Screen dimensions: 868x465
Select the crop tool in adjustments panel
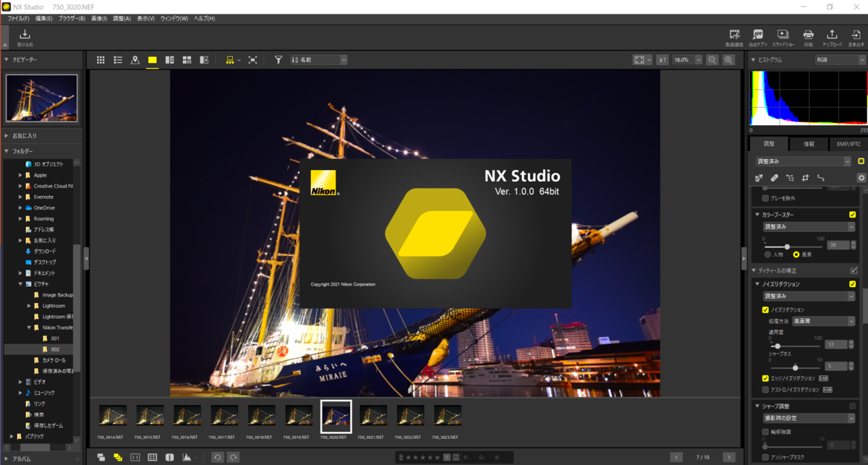pyautogui.click(x=805, y=178)
